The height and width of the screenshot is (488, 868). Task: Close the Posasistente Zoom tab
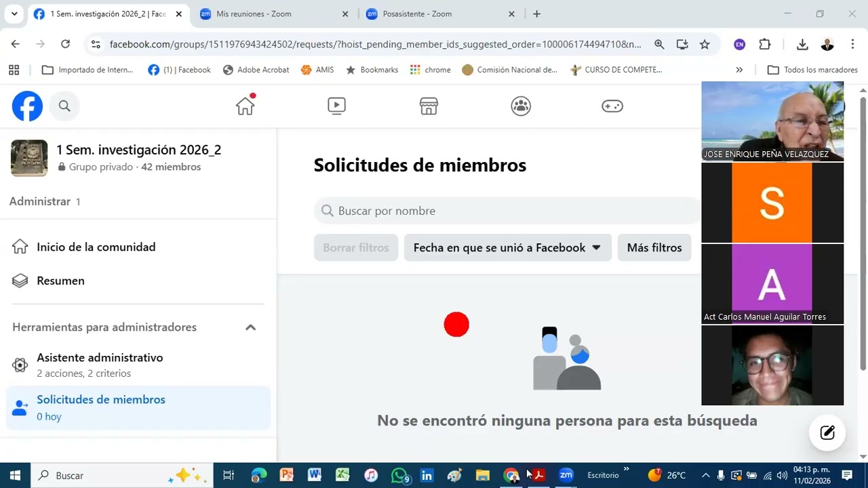(x=511, y=14)
